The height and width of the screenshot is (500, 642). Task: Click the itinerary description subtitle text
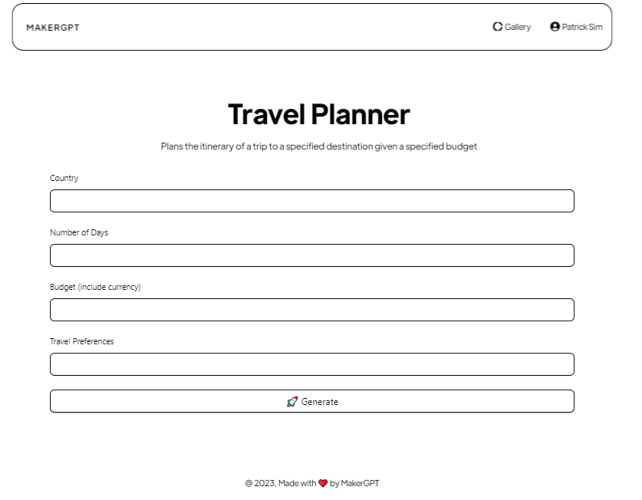tap(319, 147)
